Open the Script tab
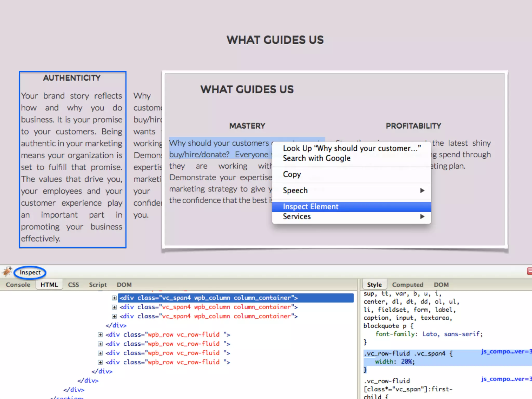 [98, 285]
